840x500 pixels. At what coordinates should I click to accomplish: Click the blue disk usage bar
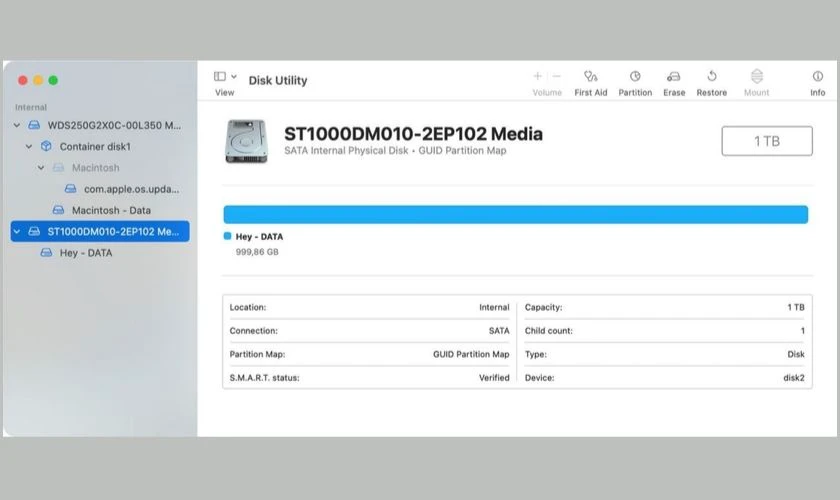(x=515, y=214)
